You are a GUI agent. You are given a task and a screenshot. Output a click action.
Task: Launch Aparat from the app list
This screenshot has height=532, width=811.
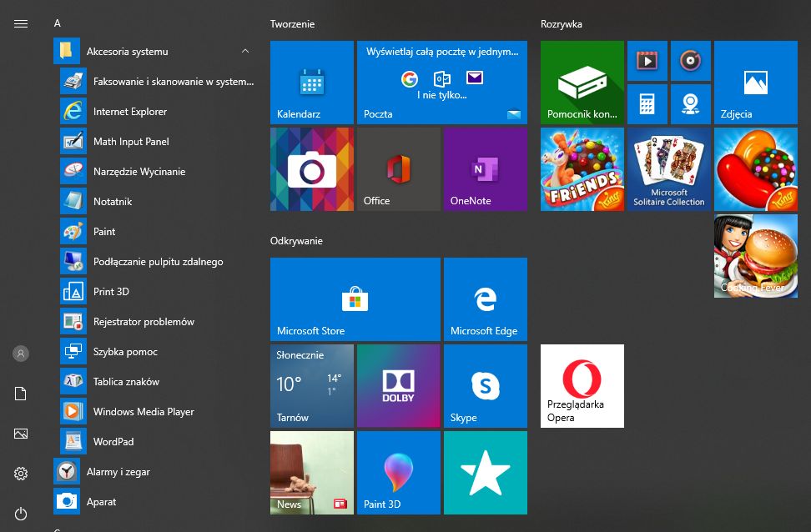tap(155, 501)
